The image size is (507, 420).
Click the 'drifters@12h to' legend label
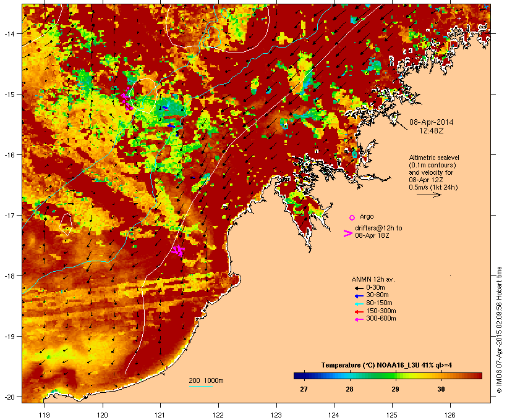pyautogui.click(x=378, y=228)
